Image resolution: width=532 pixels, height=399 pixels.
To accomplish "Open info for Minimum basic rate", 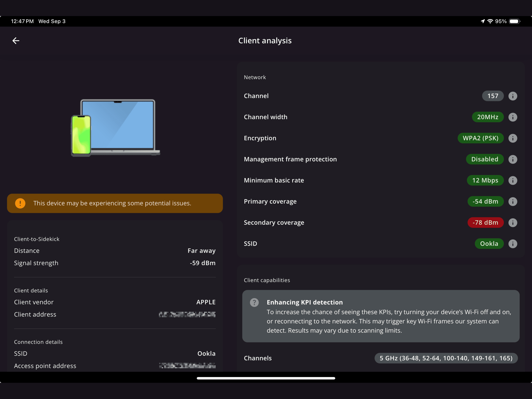I will pos(512,180).
